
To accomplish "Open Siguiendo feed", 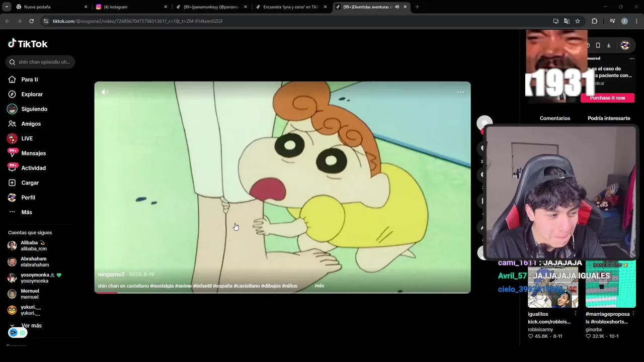I will pos(28,109).
